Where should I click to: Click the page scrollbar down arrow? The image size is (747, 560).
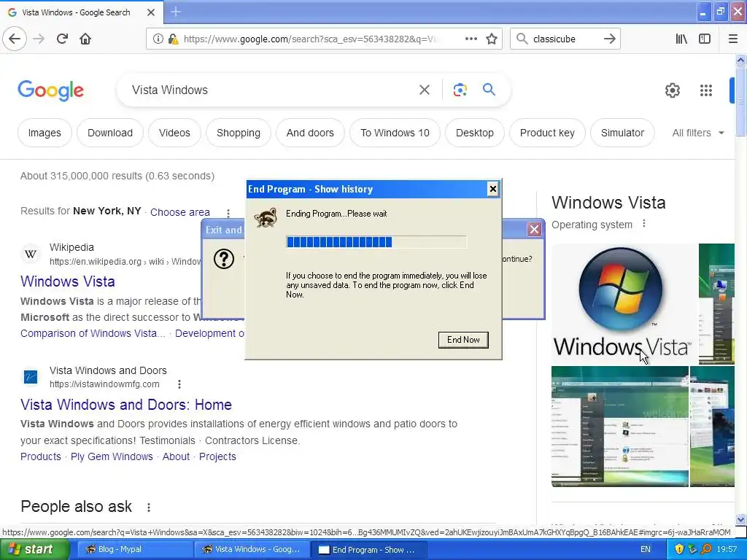740,519
